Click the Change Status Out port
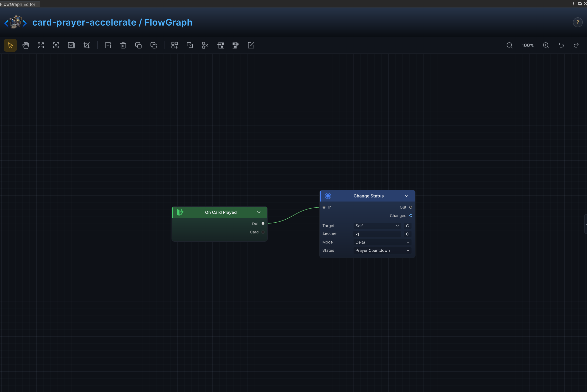The image size is (587, 392). click(x=411, y=207)
